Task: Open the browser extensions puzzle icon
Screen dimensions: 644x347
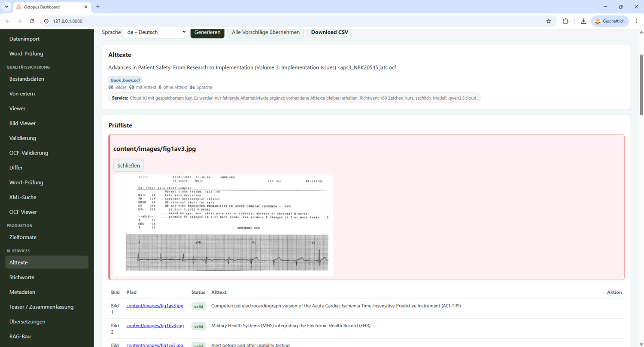Action: 565,21
